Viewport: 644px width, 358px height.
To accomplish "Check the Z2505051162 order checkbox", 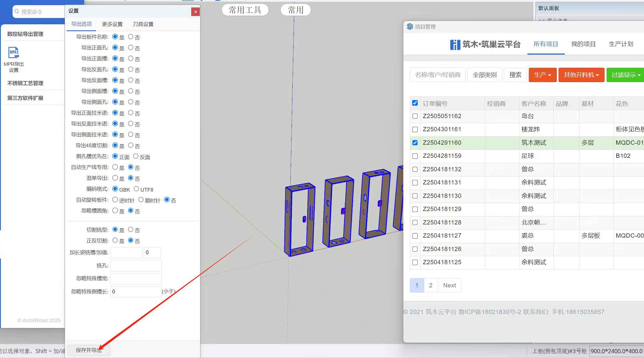I will pos(415,116).
